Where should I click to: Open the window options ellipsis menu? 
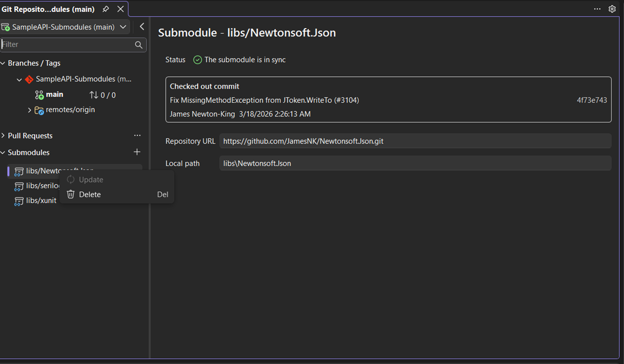coord(597,9)
